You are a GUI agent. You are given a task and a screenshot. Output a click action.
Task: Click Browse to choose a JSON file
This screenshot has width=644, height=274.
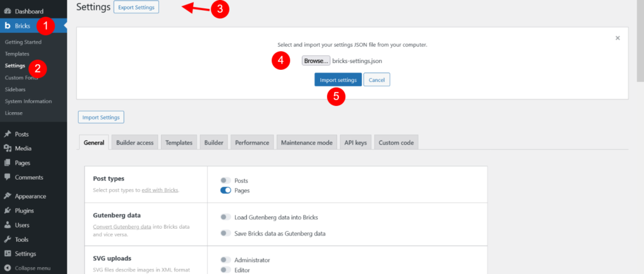tap(316, 61)
